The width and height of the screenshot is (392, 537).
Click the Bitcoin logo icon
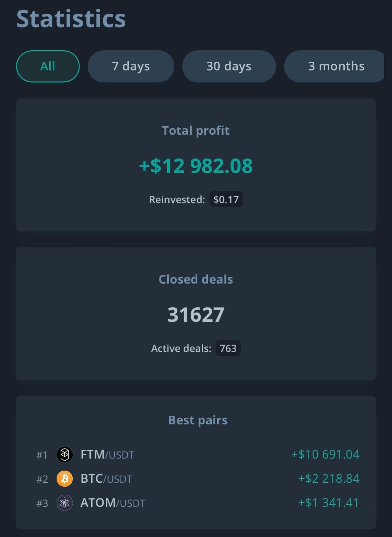pyautogui.click(x=65, y=479)
